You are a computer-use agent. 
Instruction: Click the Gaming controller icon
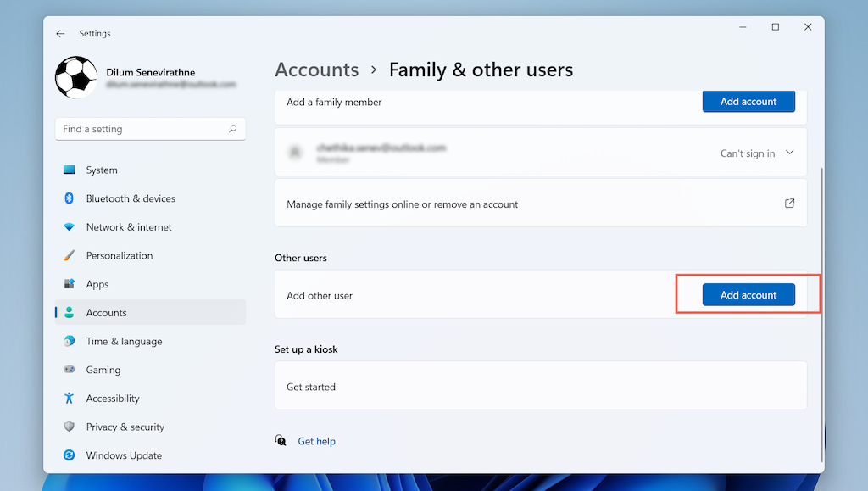point(70,370)
